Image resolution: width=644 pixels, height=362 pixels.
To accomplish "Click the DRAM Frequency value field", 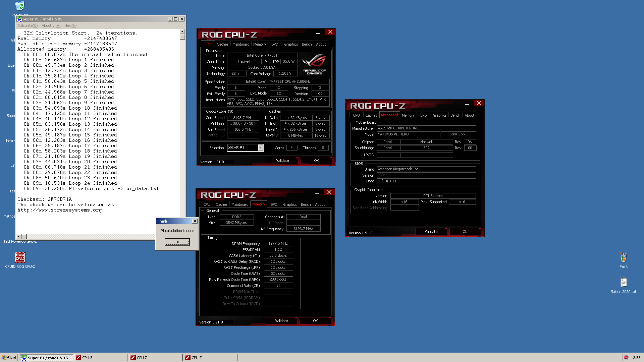I will pos(278,244).
